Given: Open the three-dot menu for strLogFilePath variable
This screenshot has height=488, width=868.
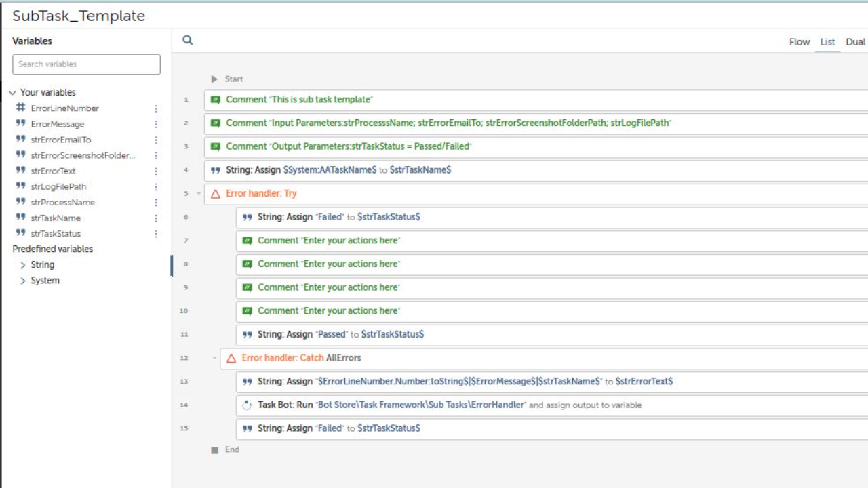Looking at the screenshot, I should click(x=156, y=187).
